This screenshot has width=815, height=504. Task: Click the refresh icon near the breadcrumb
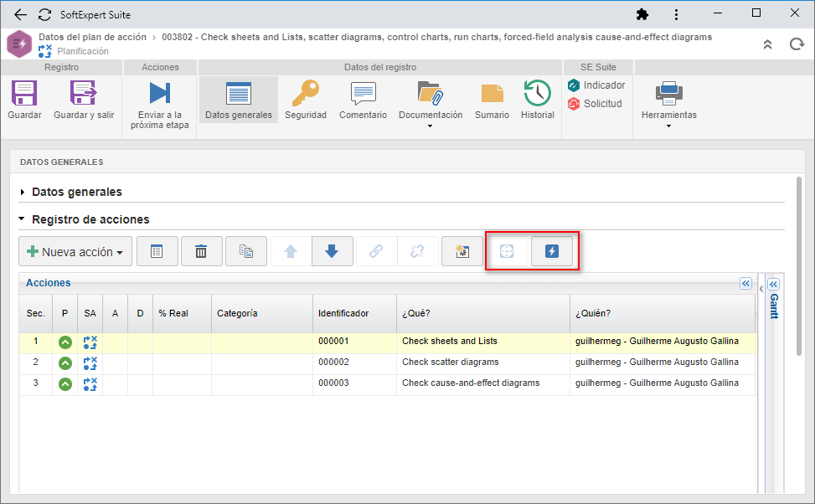point(797,44)
